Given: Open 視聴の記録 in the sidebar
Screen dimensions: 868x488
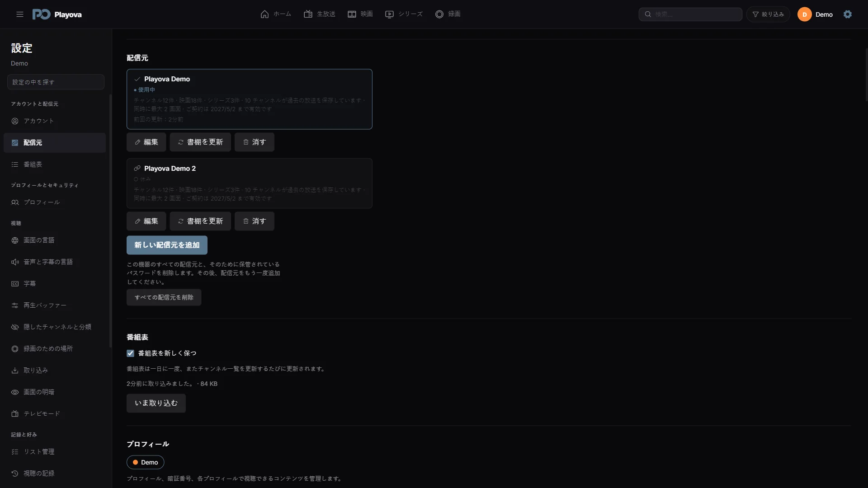Looking at the screenshot, I should (x=55, y=474).
